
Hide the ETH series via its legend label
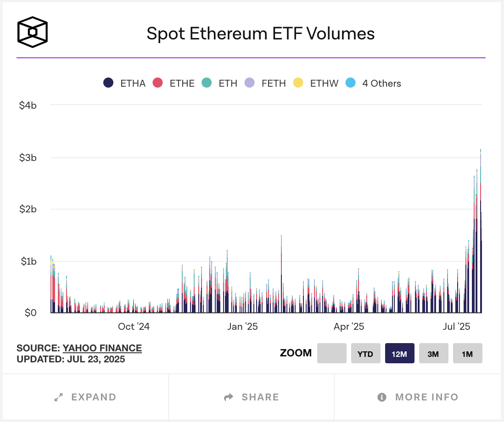(x=228, y=83)
